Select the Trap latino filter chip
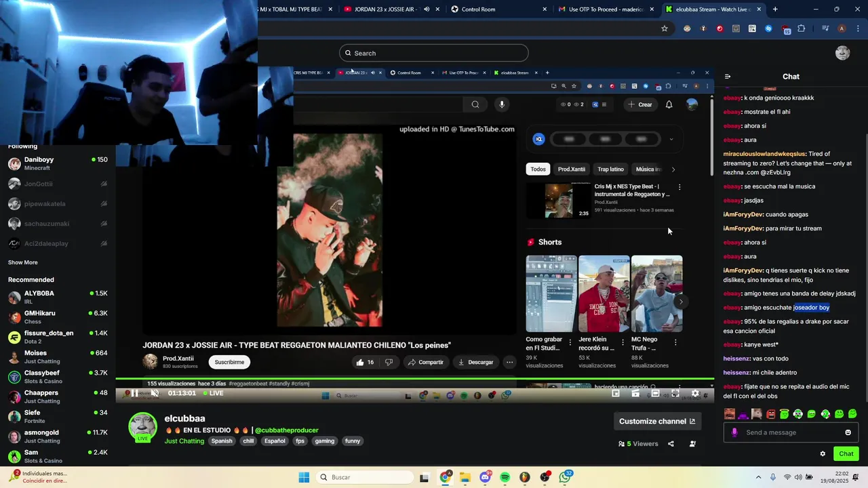 pyautogui.click(x=610, y=169)
